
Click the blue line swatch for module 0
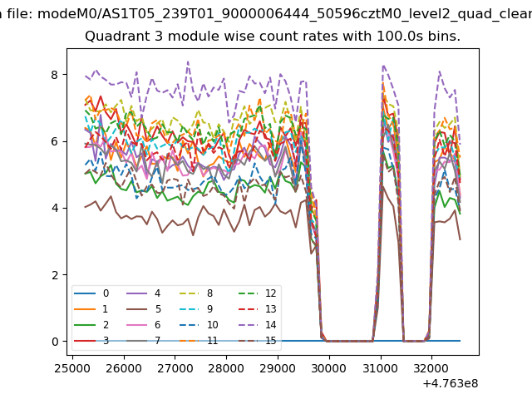(83, 293)
